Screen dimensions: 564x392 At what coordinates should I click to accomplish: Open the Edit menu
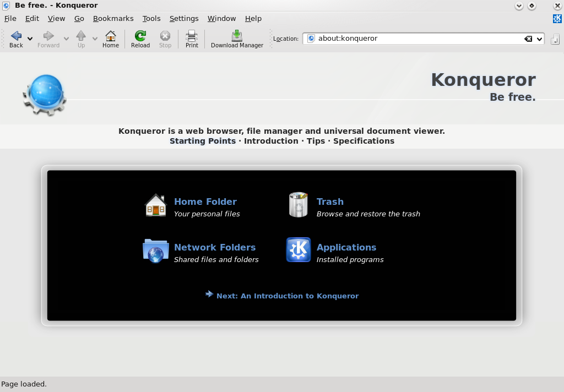(x=32, y=18)
